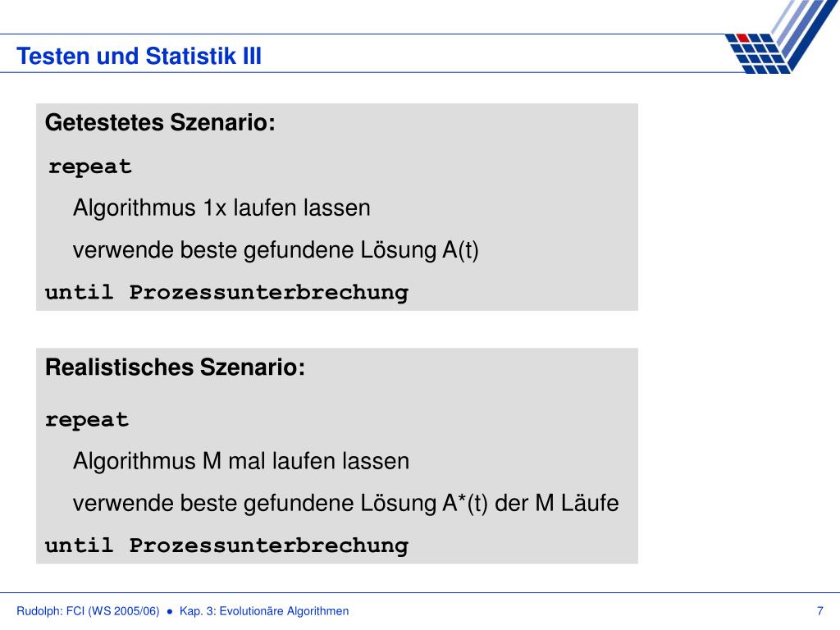The width and height of the screenshot is (840, 630).
Task: Click footer 'Kap. 3: Evolutionäre Algorithmen'
Action: (x=264, y=611)
